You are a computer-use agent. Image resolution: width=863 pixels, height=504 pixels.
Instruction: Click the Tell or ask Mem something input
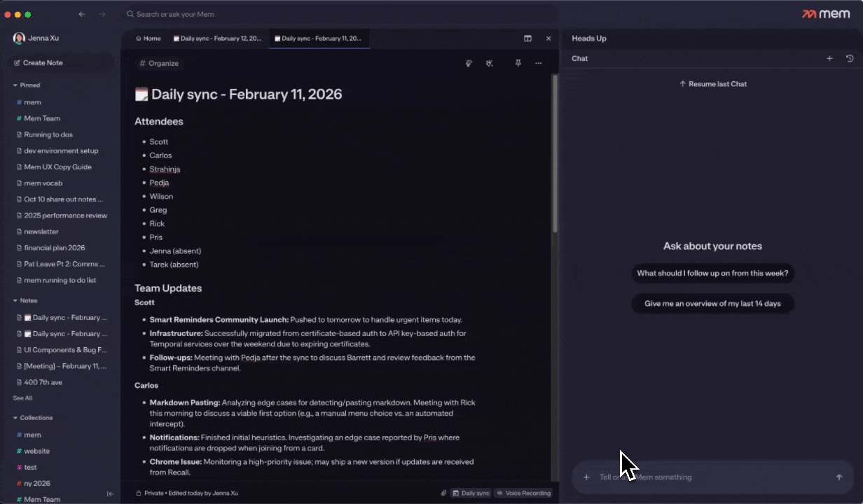pyautogui.click(x=712, y=477)
